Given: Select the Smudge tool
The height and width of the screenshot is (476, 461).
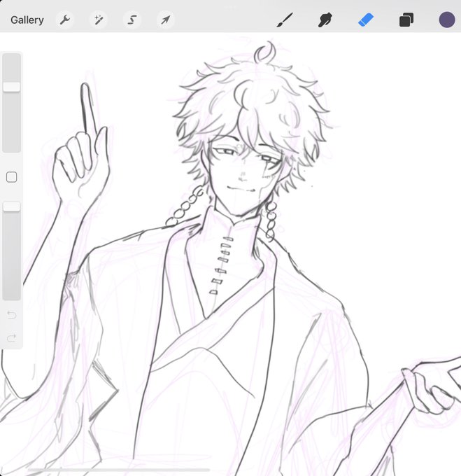Looking at the screenshot, I should (325, 20).
